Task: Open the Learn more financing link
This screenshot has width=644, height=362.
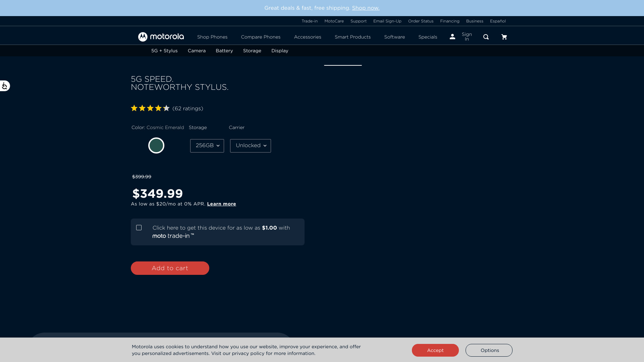Action: click(x=221, y=204)
